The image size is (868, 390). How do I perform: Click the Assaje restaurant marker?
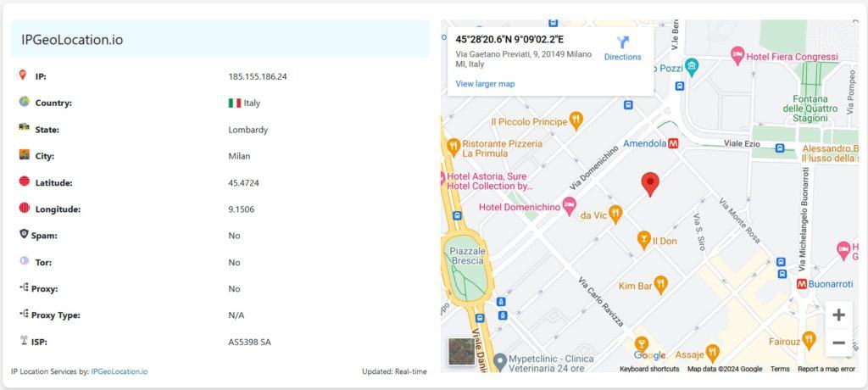(x=712, y=353)
